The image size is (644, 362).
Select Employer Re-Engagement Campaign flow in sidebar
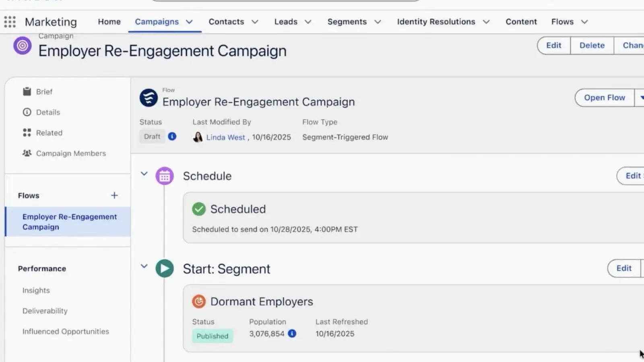click(68, 222)
